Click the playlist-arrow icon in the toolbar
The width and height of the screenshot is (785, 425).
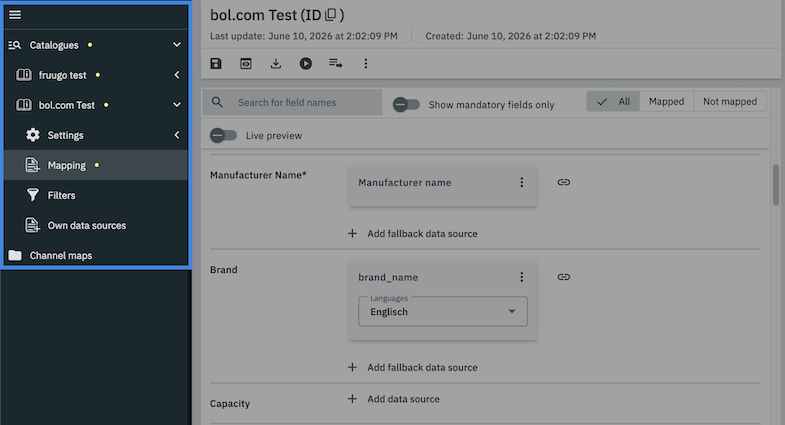335,64
